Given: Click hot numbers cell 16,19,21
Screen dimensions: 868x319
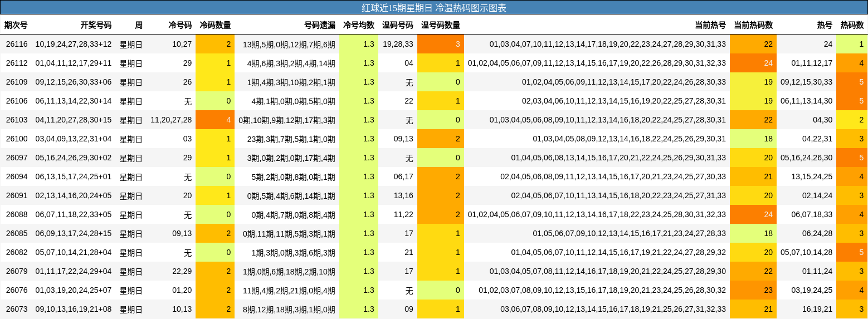Looking at the screenshot, I should pyautogui.click(x=817, y=309).
